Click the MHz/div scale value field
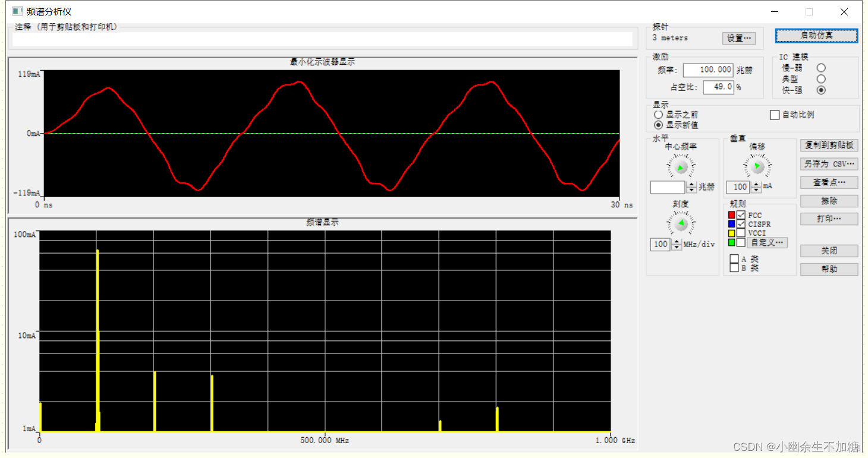The height and width of the screenshot is (458, 868). coord(661,244)
